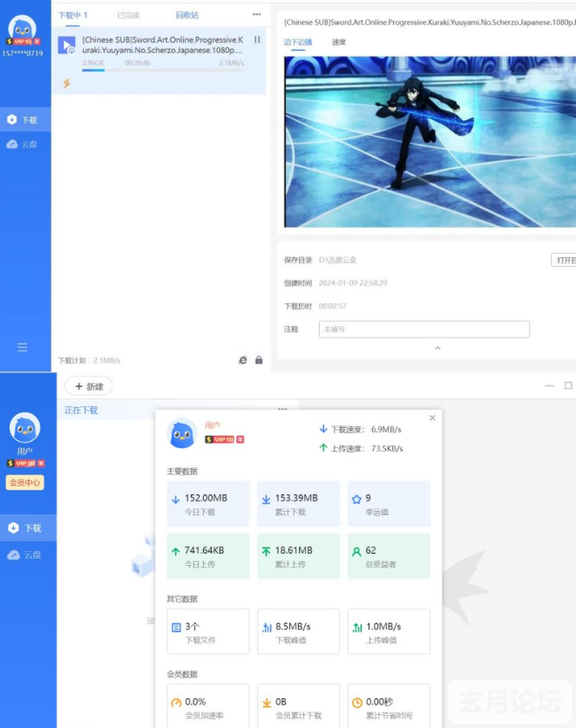Click the download item file name

162,45
